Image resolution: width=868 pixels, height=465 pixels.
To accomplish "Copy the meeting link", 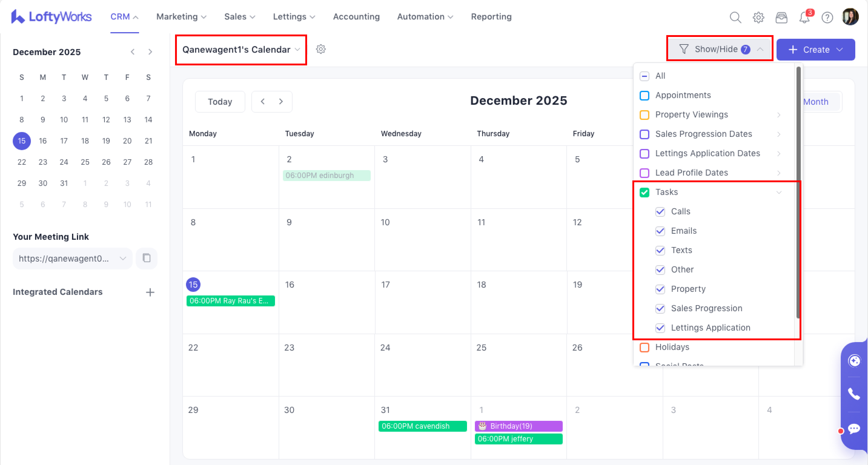I will 146,258.
